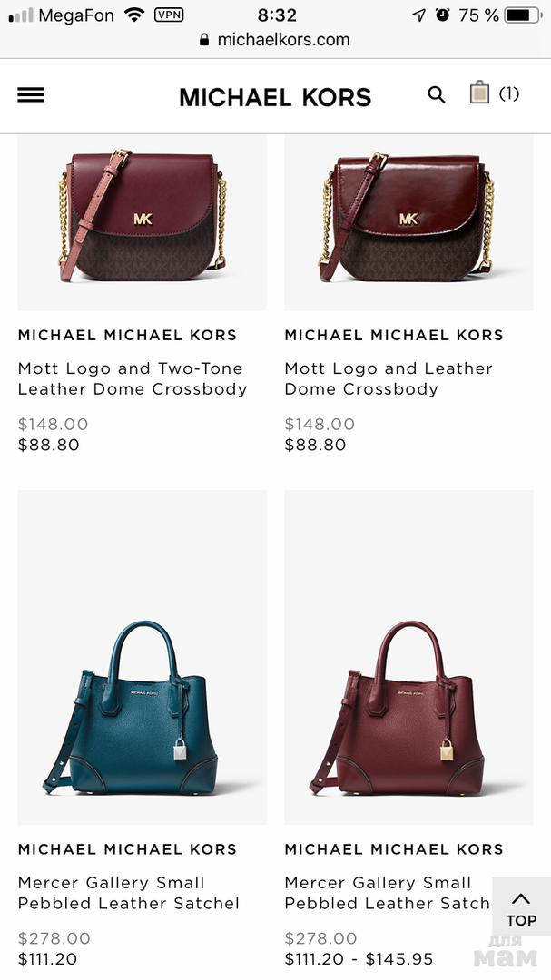
Task: Open the teal Mercer Gallery satchel image
Action: pyautogui.click(x=142, y=658)
